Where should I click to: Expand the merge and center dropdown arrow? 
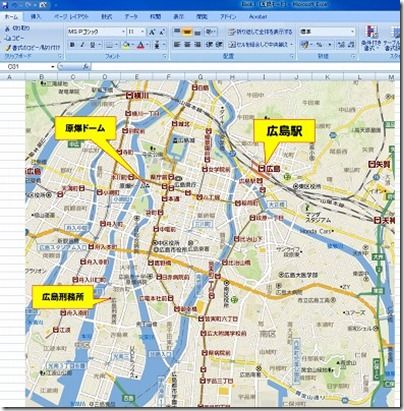292,45
